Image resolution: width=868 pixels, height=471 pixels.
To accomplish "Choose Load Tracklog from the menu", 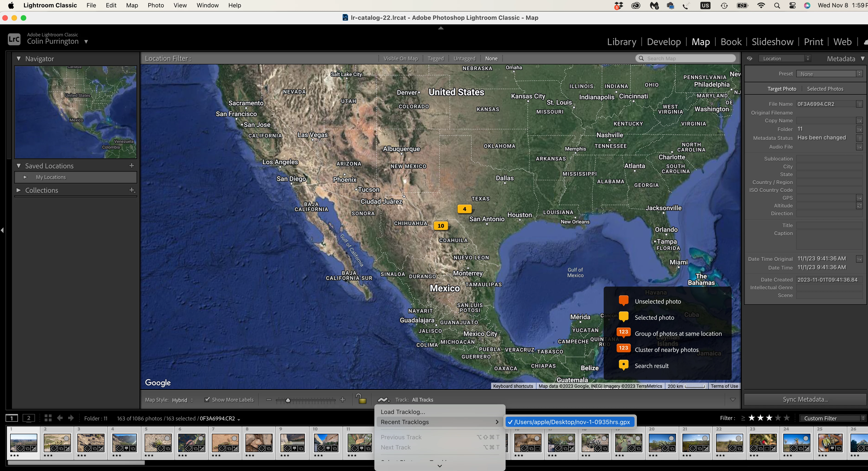I will [x=403, y=412].
